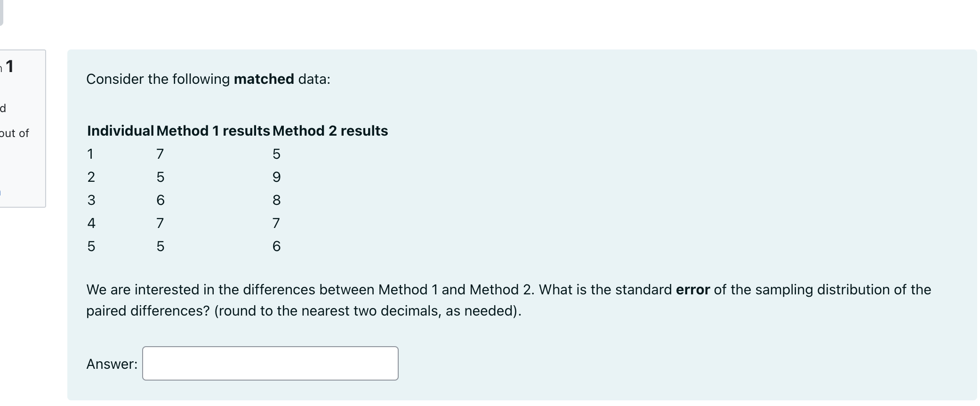Viewport: 980px width, 406px height.
Task: Click the out of text in the sidebar
Action: coord(15,133)
